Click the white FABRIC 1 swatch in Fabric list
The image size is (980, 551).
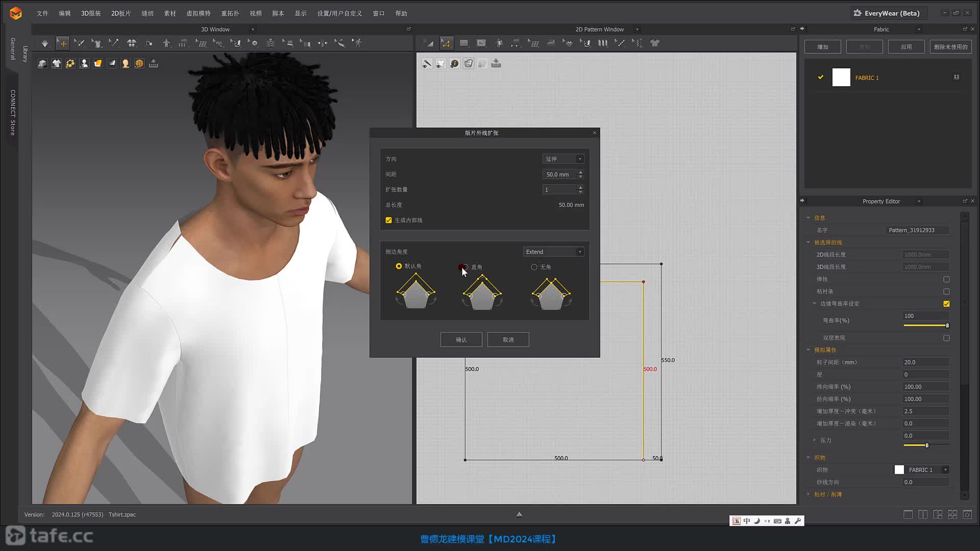[x=841, y=78]
